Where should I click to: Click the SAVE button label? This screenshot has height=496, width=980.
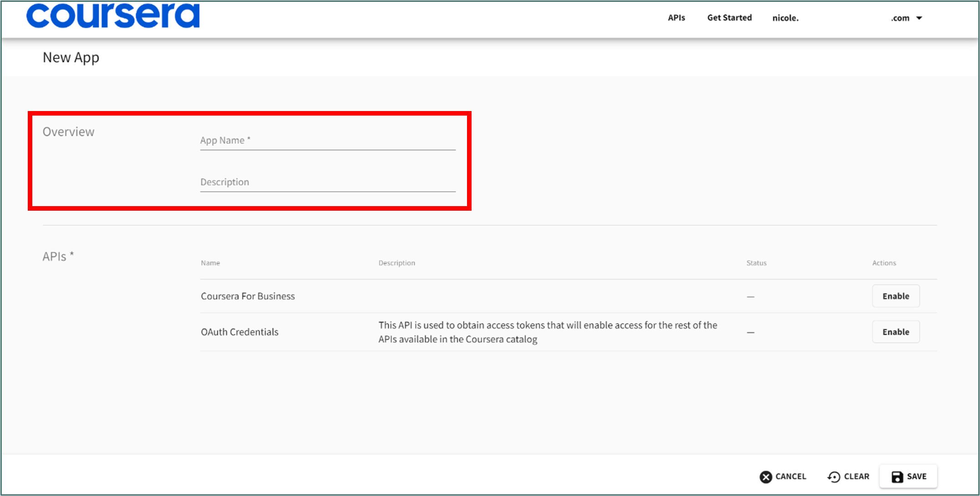click(916, 476)
